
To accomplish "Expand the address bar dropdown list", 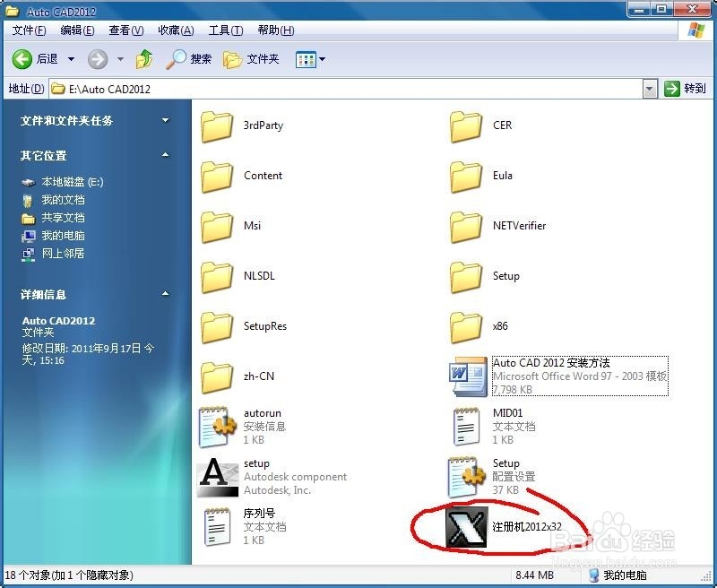I will [649, 89].
